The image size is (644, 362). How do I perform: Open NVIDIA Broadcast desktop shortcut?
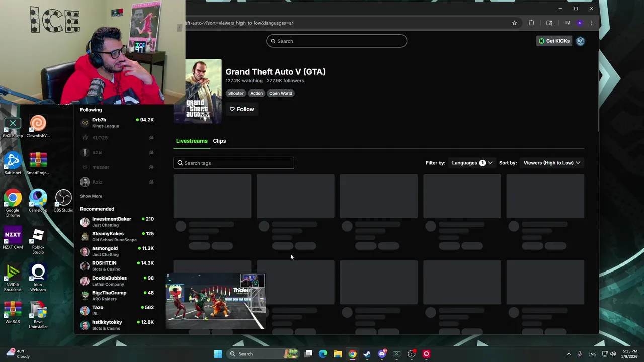point(13,278)
